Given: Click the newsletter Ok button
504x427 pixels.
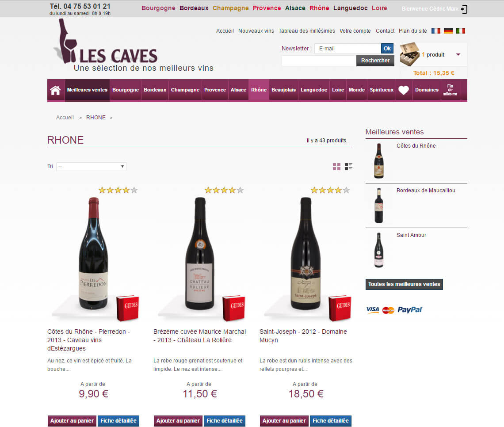Looking at the screenshot, I should point(387,49).
